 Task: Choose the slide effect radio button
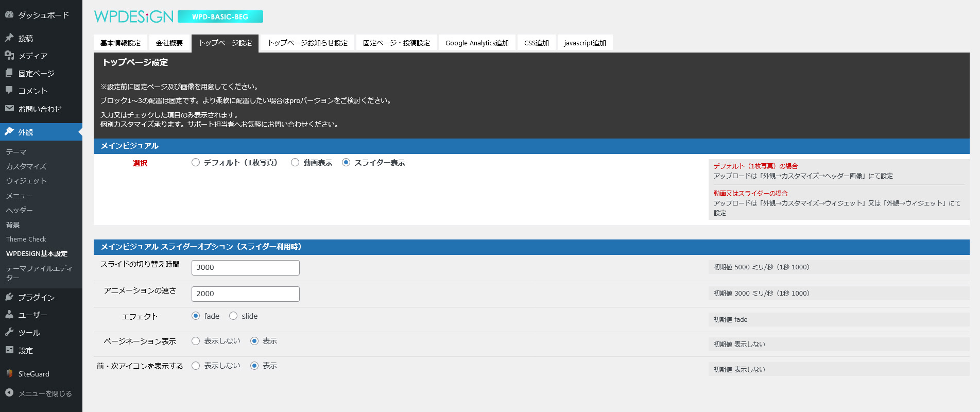click(233, 316)
